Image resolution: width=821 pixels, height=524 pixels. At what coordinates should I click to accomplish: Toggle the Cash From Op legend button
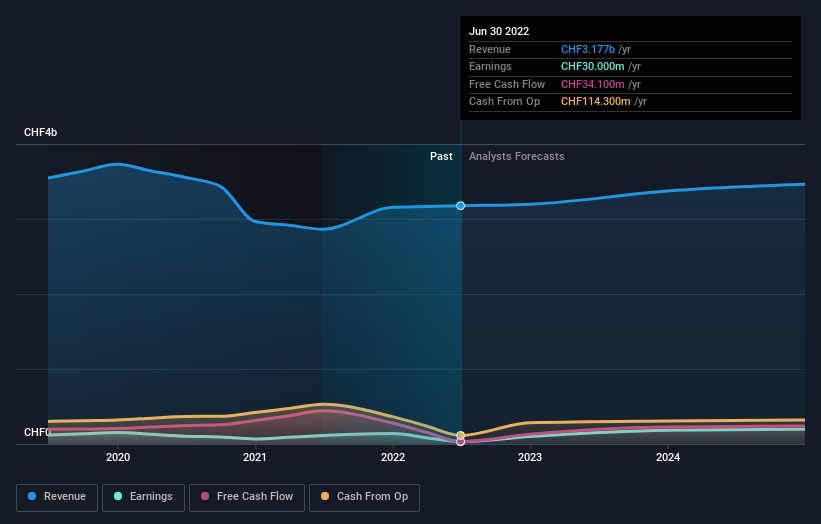[364, 497]
